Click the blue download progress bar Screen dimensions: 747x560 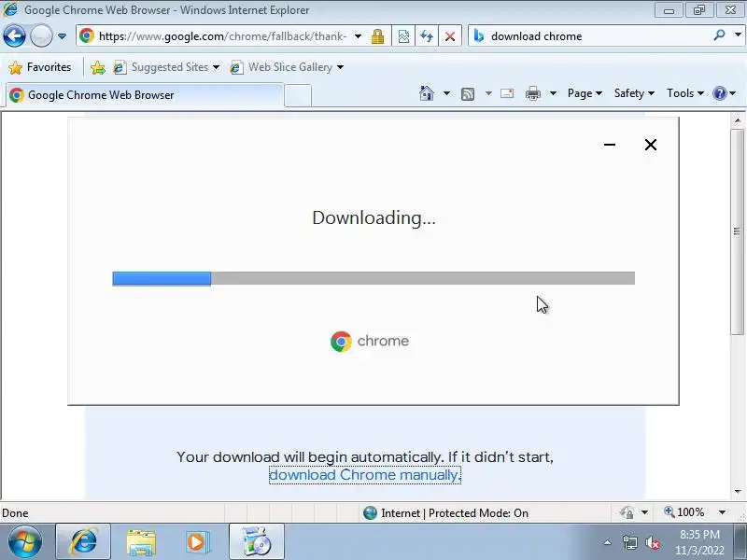click(x=162, y=278)
